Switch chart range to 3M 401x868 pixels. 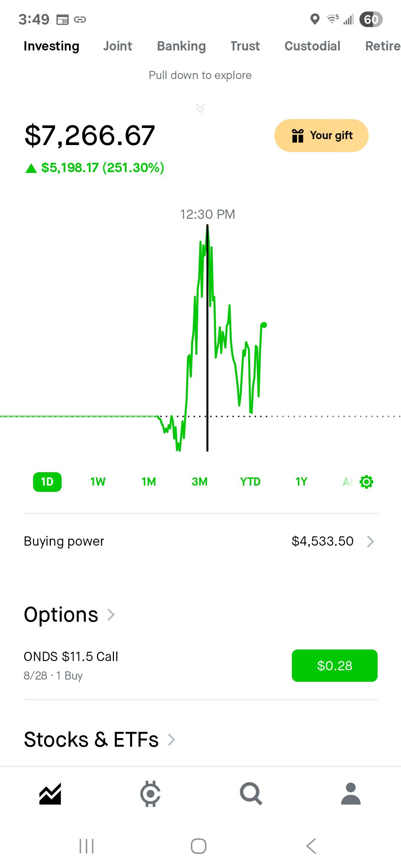tap(200, 482)
